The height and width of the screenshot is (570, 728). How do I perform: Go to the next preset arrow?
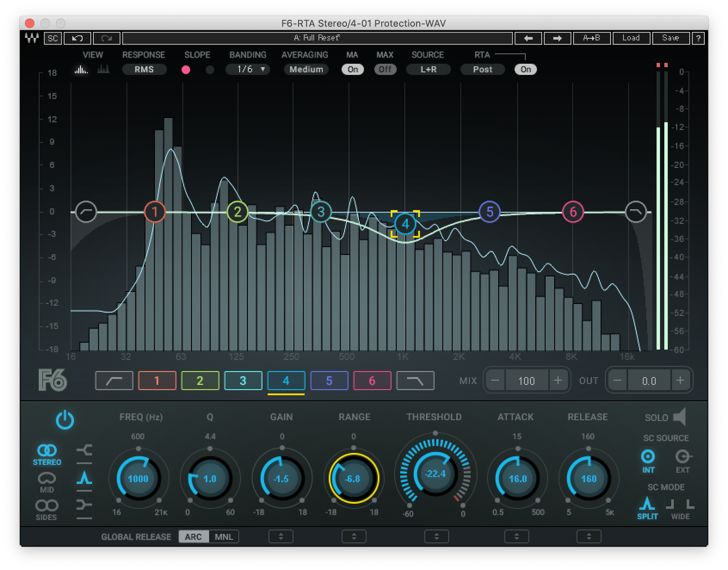558,38
